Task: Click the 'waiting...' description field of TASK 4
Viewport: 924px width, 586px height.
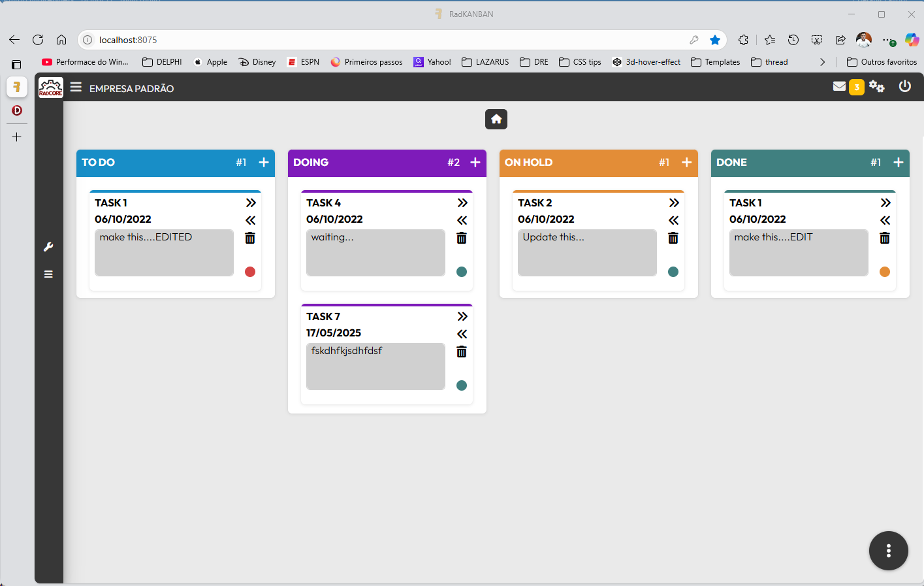Action: [x=375, y=252]
